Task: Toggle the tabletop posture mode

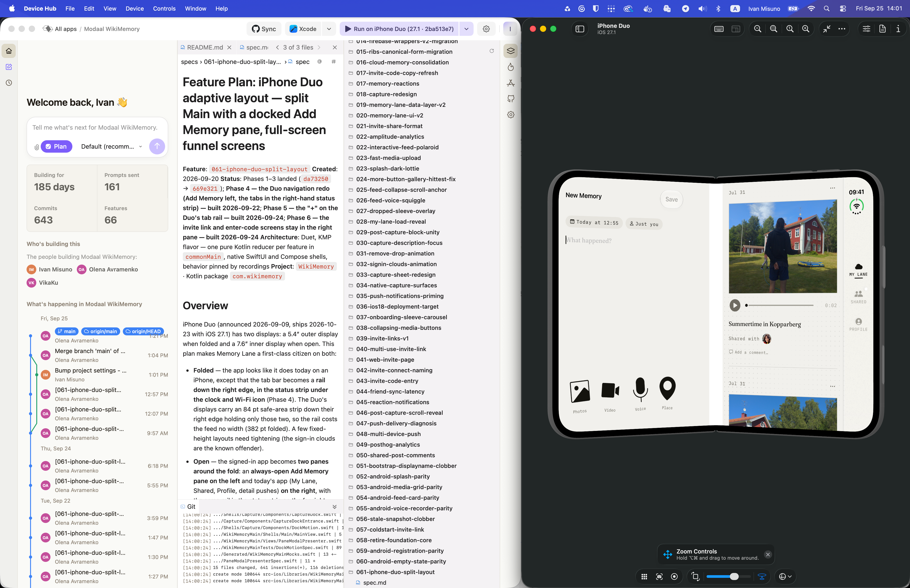Action: point(762,576)
